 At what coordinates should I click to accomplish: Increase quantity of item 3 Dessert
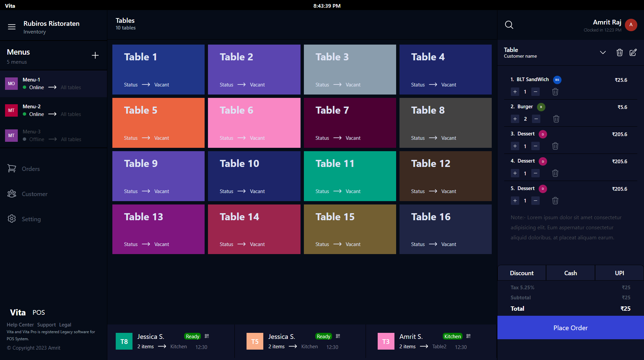point(515,146)
